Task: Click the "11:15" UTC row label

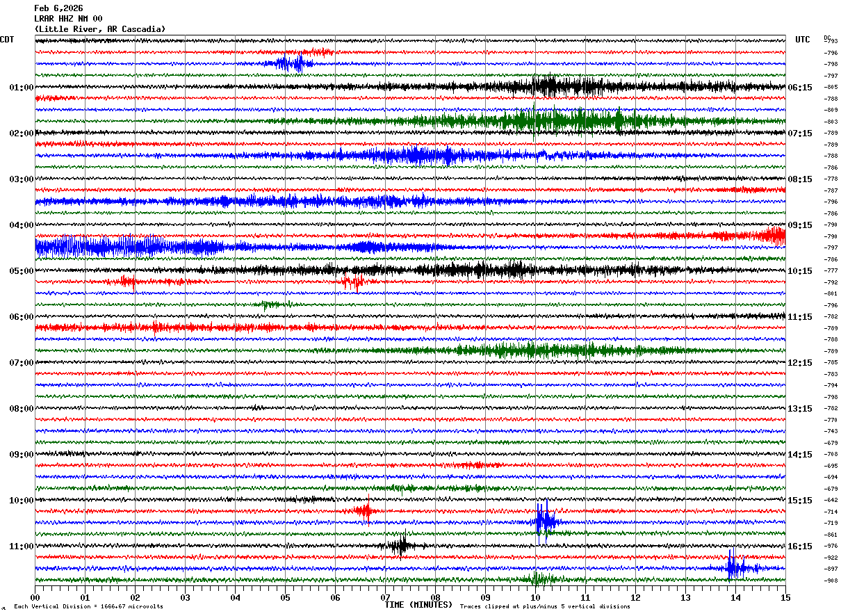Action: pos(800,317)
